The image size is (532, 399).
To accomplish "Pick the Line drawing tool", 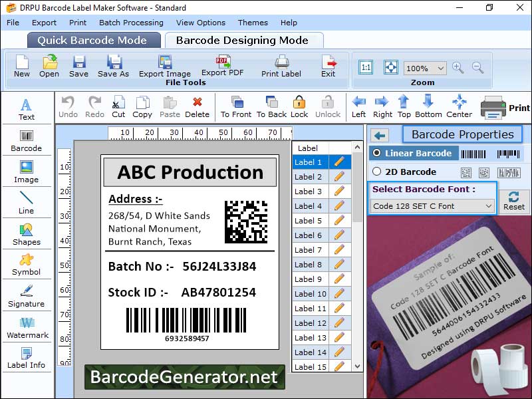I will click(26, 203).
